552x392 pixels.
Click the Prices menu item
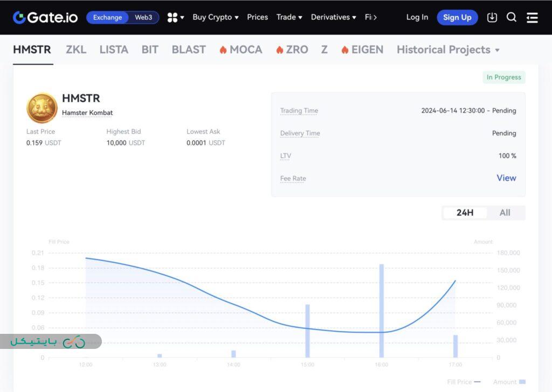tap(257, 17)
